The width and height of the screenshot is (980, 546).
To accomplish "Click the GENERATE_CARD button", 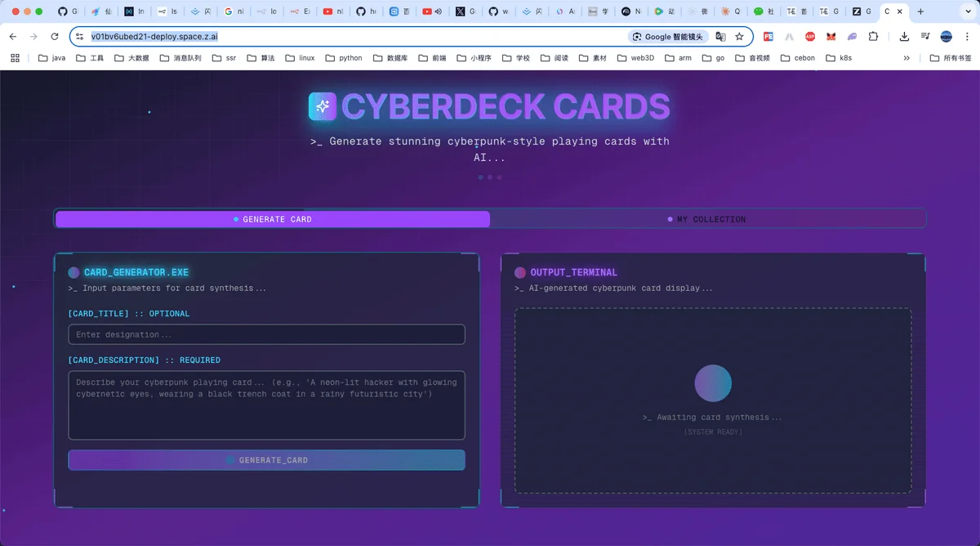I will [x=266, y=460].
